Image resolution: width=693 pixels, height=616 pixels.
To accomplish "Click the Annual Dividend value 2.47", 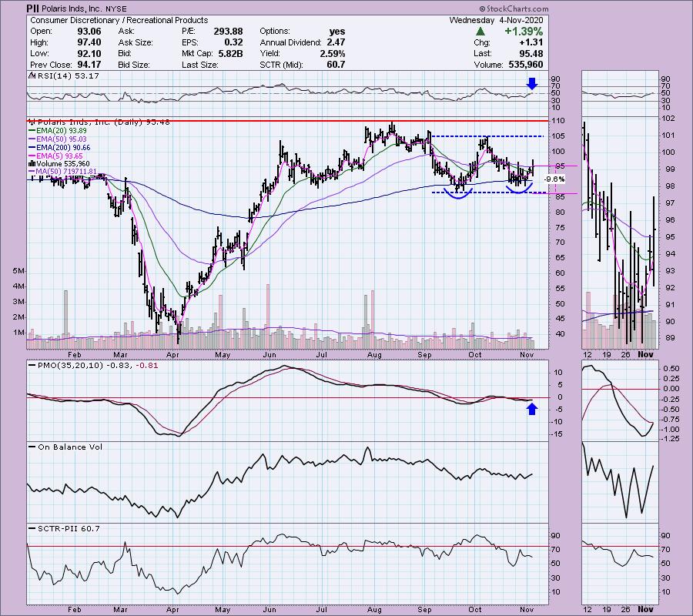I will (336, 42).
